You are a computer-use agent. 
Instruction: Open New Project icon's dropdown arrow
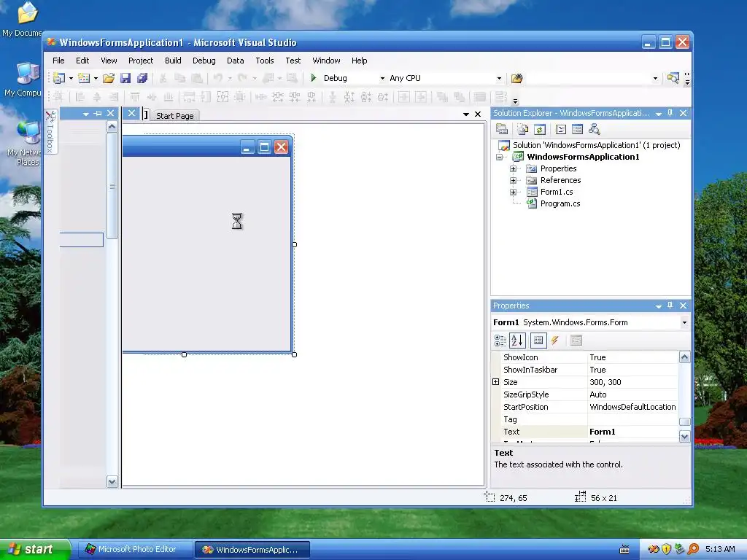pos(71,78)
